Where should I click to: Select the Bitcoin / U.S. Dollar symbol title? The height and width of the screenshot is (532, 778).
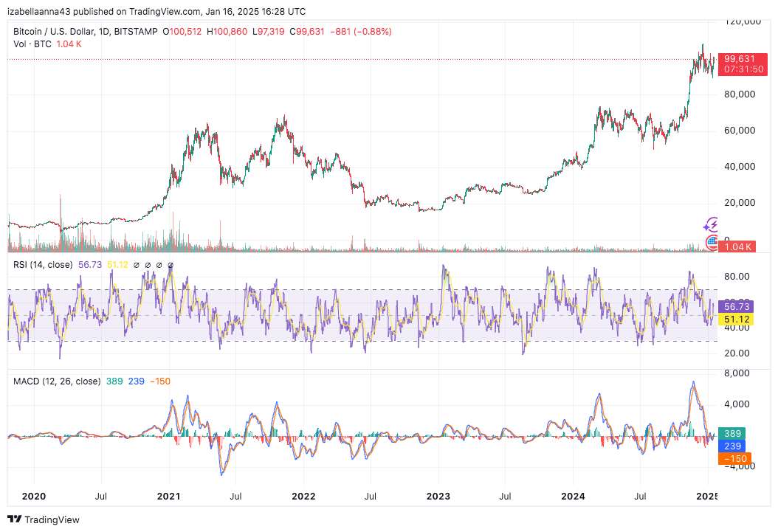tap(53, 32)
